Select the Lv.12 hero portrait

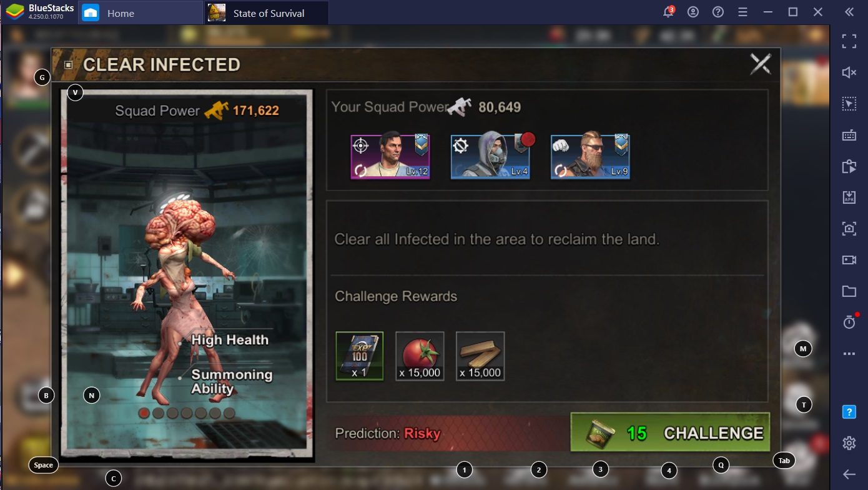click(390, 157)
